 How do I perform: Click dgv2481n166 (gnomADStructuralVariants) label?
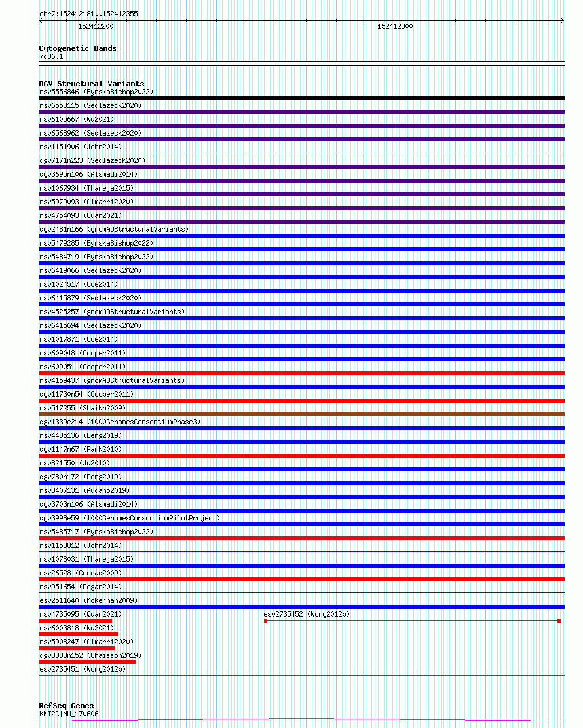click(x=114, y=229)
